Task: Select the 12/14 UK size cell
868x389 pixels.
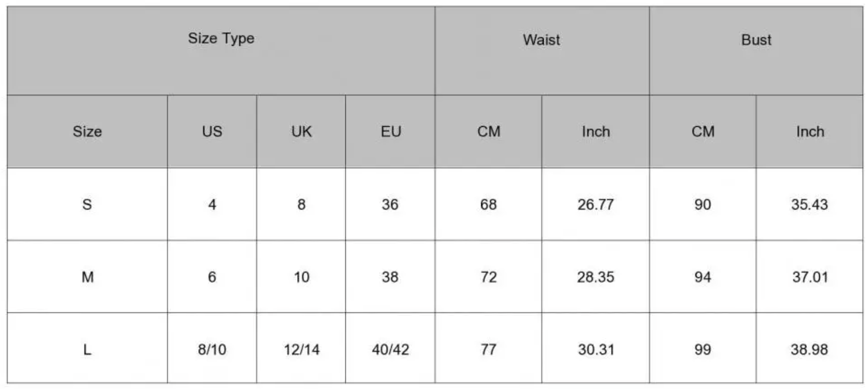Action: pyautogui.click(x=301, y=349)
